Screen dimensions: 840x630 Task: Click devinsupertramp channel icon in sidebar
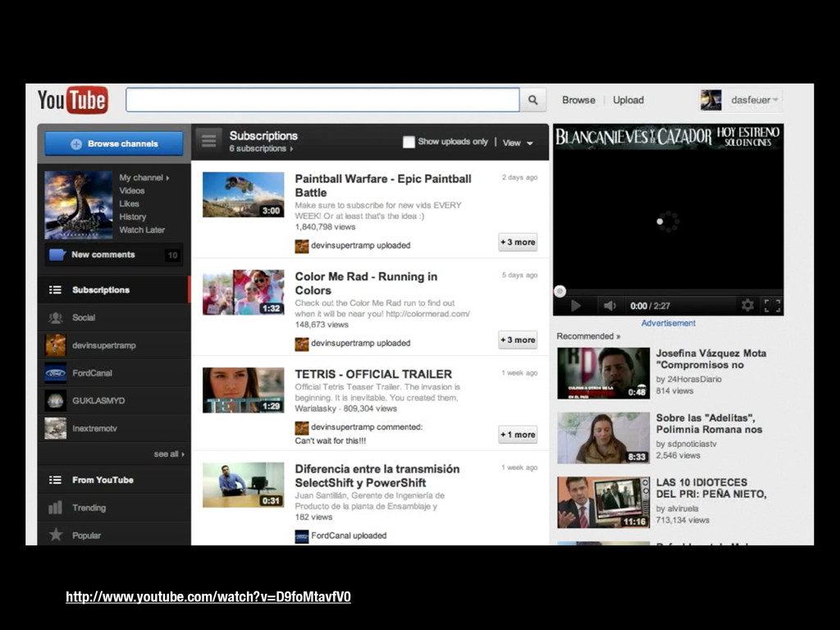(55, 345)
